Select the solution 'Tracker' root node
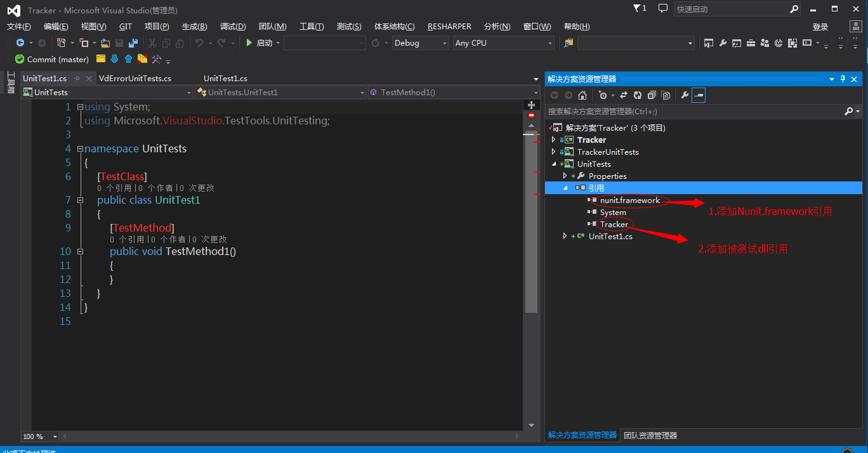This screenshot has height=453, width=868. pyautogui.click(x=615, y=128)
